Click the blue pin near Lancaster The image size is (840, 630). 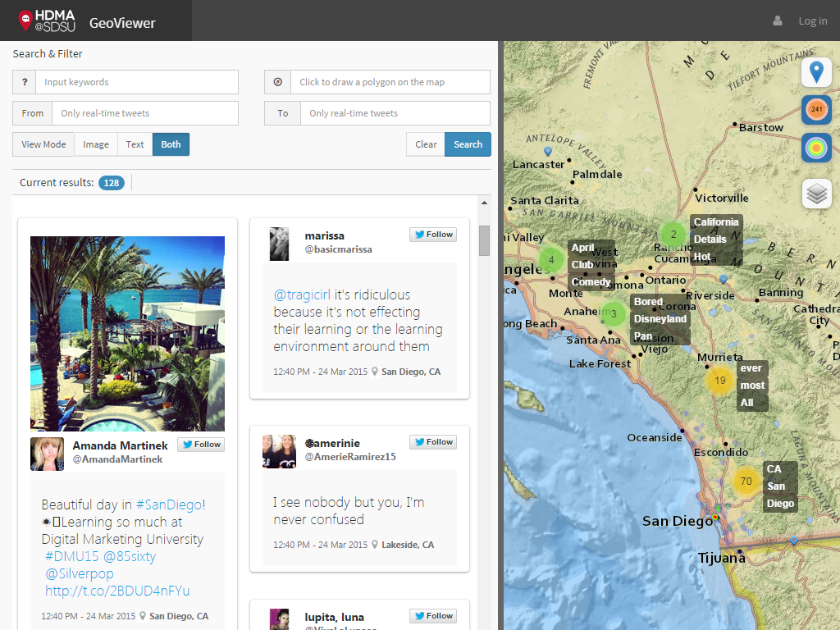(x=547, y=151)
